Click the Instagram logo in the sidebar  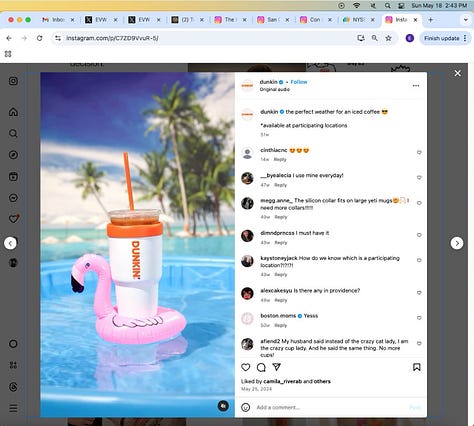[x=13, y=81]
